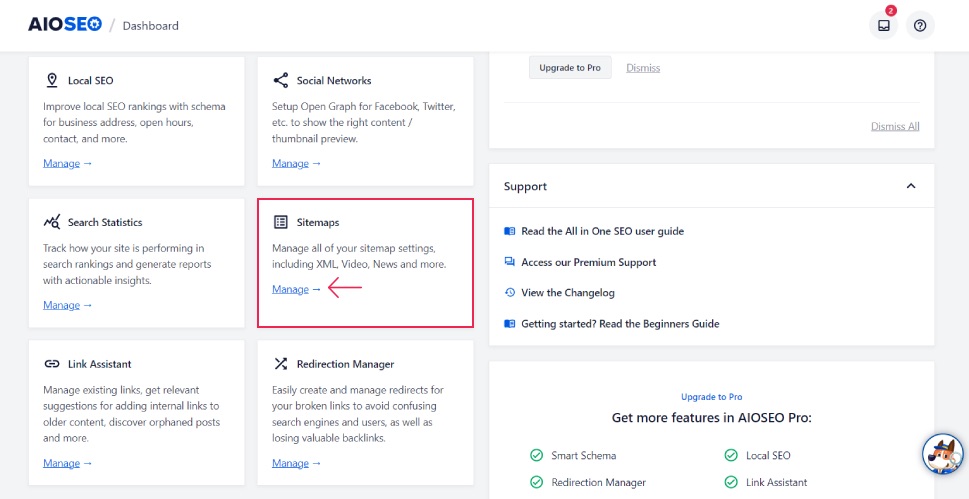969x499 pixels.
Task: Open the Beginners Guide link
Action: pos(620,323)
